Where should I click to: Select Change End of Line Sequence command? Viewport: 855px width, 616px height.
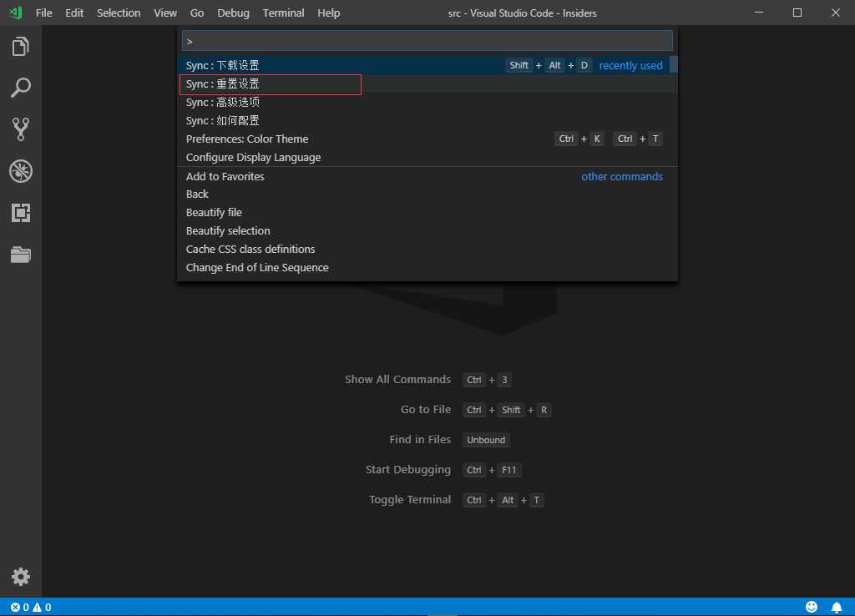point(427,268)
